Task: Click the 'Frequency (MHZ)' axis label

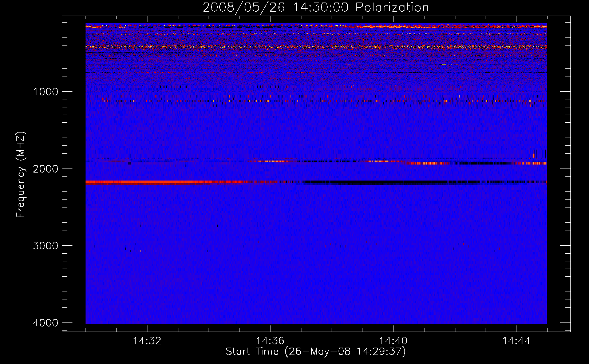Action: (x=21, y=175)
